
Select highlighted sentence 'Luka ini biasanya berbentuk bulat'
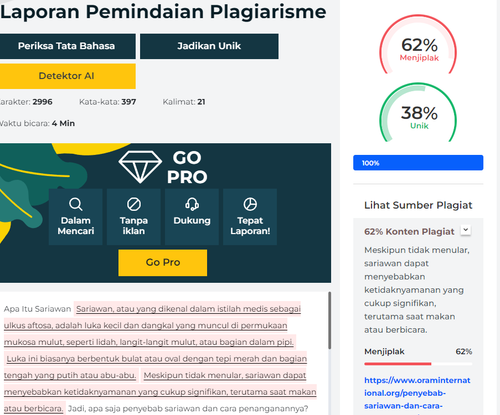pyautogui.click(x=155, y=367)
